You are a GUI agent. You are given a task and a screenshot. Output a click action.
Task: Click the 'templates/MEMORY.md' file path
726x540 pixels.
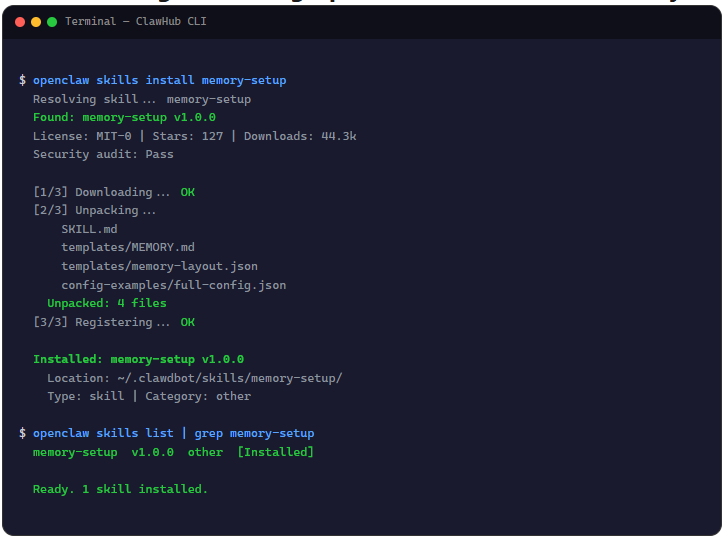click(x=128, y=247)
